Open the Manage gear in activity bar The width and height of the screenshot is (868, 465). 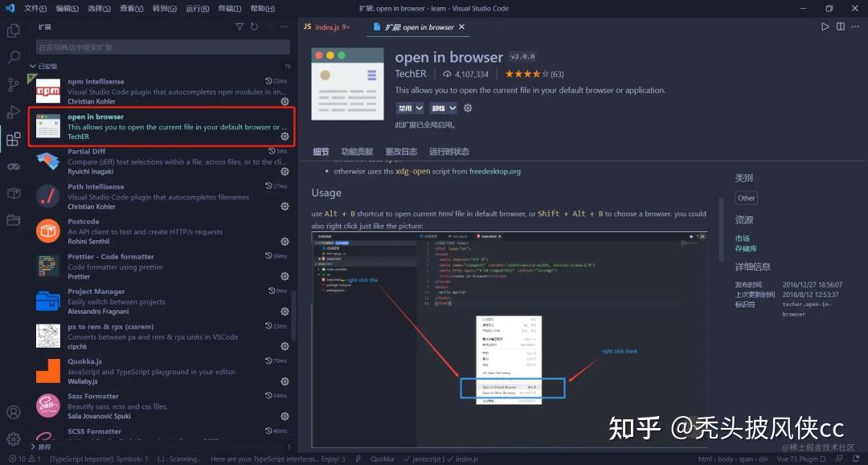click(14, 439)
